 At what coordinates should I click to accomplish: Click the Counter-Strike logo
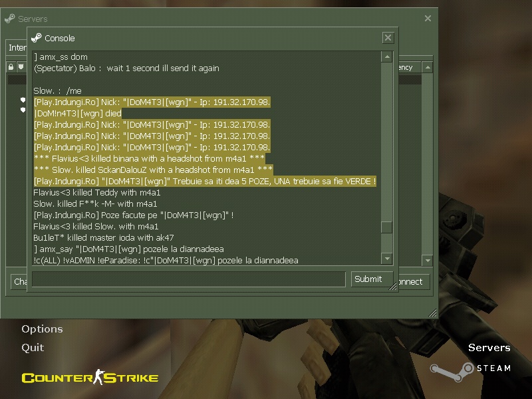pyautogui.click(x=90, y=378)
